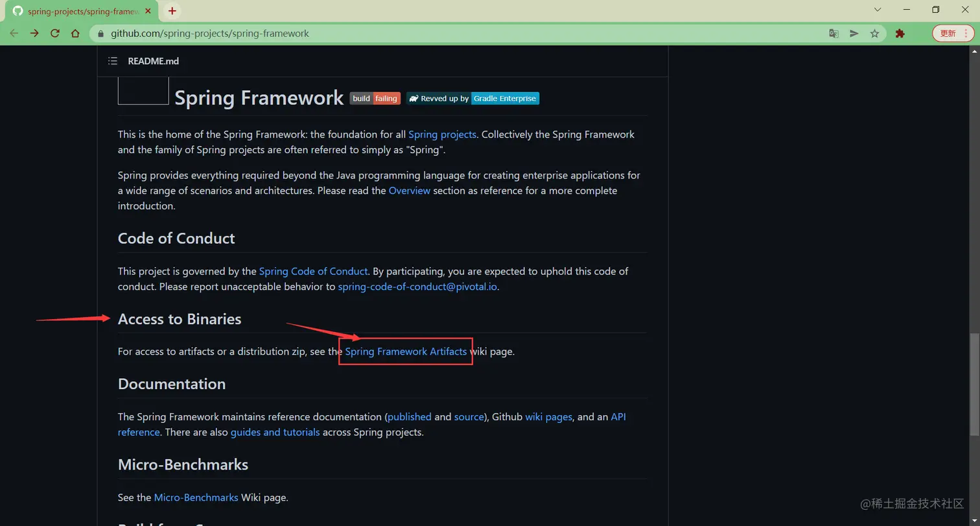This screenshot has width=980, height=526.
Task: Open the Spring projects link
Action: [x=442, y=134]
